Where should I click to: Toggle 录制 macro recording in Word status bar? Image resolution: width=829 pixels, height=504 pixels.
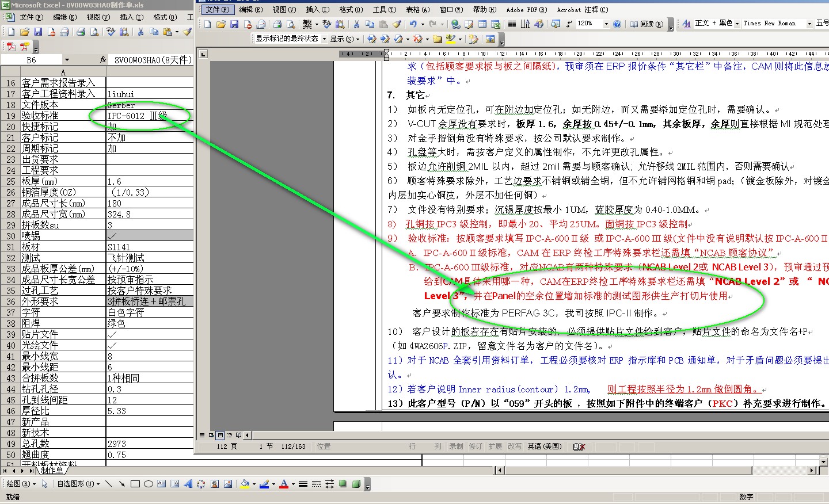click(x=456, y=446)
